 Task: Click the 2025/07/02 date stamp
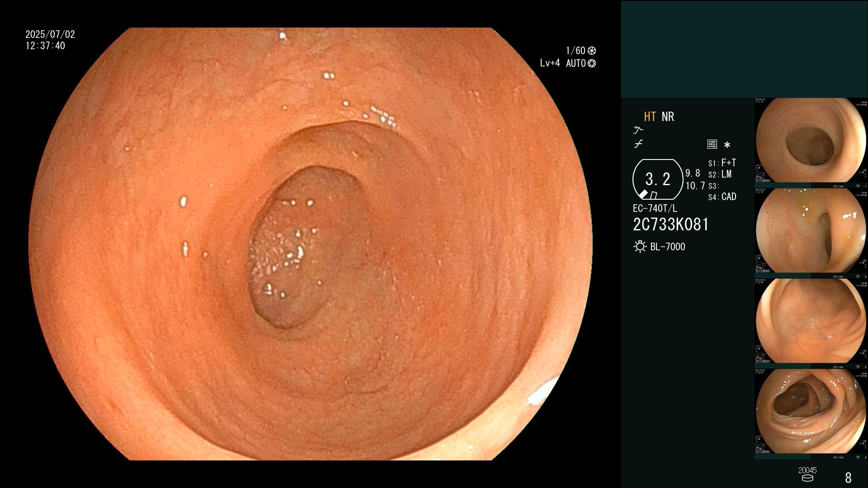tap(50, 34)
